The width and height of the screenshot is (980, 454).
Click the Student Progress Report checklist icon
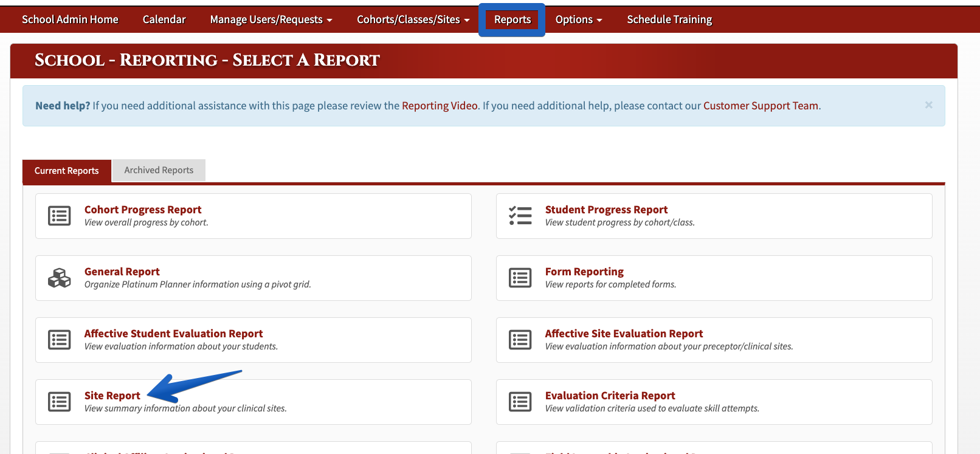point(520,216)
